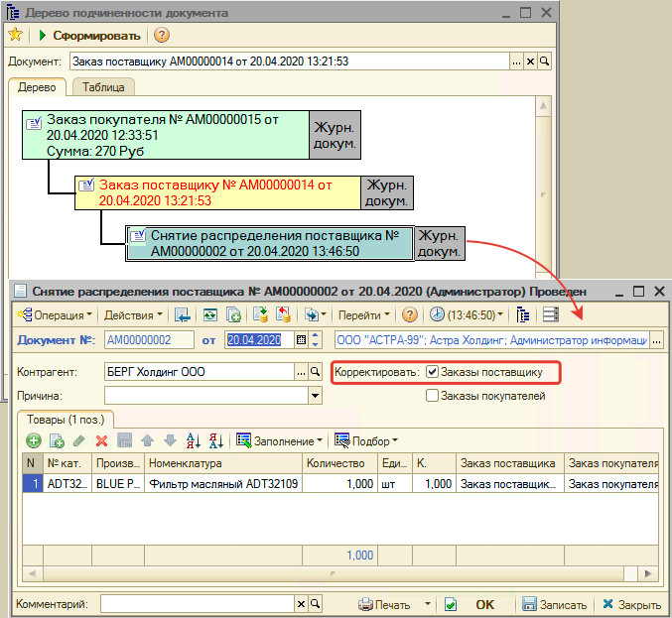Clear the Комментарий field with X
This screenshot has height=618, width=672.
tap(301, 604)
